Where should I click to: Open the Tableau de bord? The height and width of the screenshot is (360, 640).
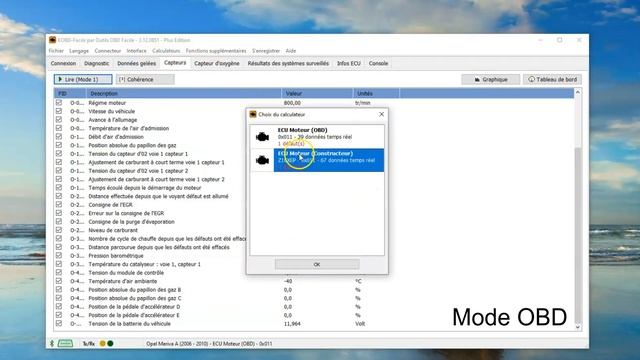coord(552,79)
